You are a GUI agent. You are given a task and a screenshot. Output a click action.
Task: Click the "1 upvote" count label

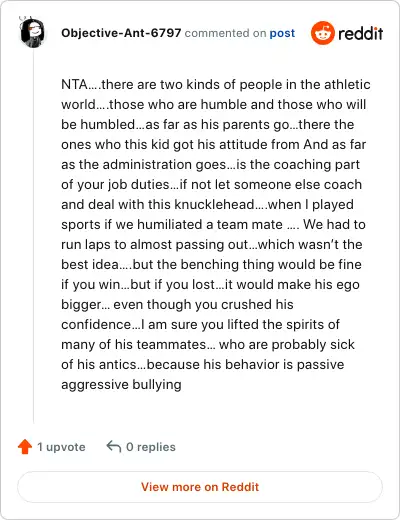pyautogui.click(x=61, y=447)
